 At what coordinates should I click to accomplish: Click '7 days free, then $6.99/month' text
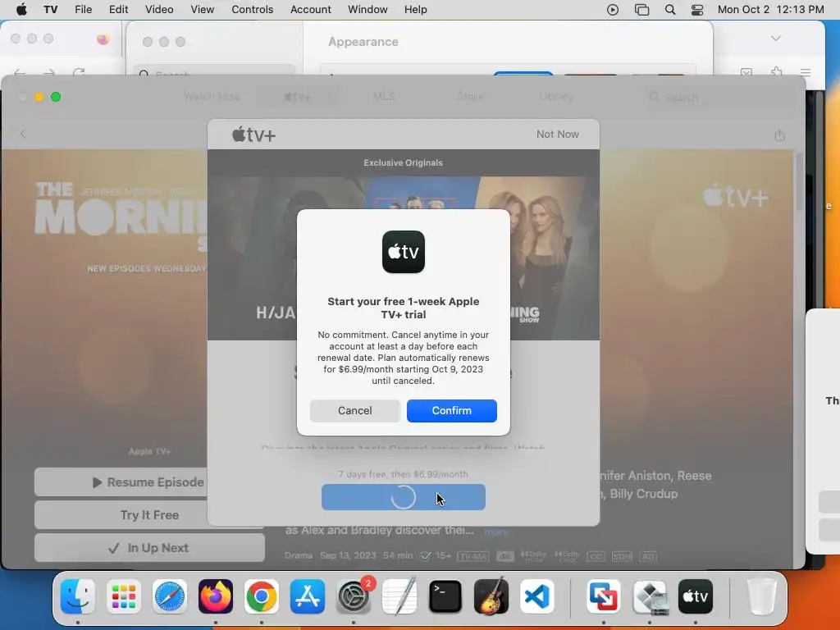point(404,474)
